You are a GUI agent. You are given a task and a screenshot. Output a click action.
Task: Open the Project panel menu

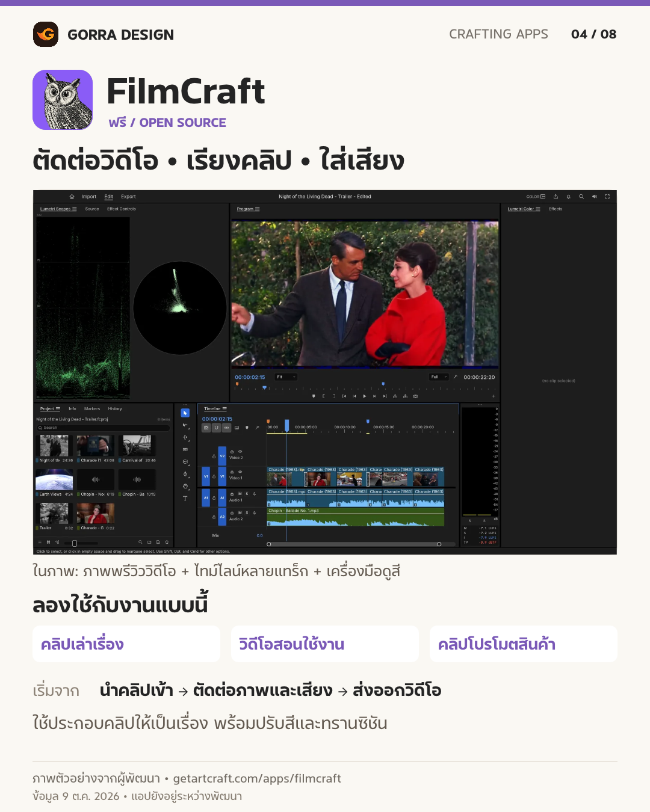coord(58,408)
